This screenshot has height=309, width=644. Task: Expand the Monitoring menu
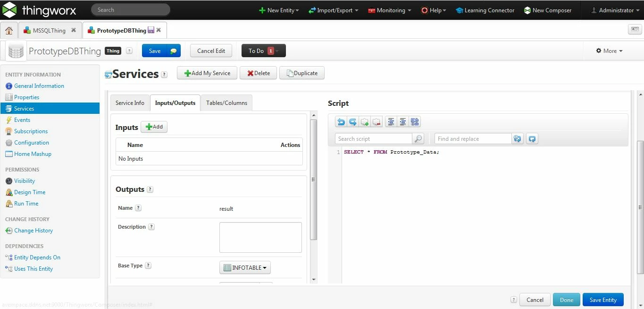(390, 10)
